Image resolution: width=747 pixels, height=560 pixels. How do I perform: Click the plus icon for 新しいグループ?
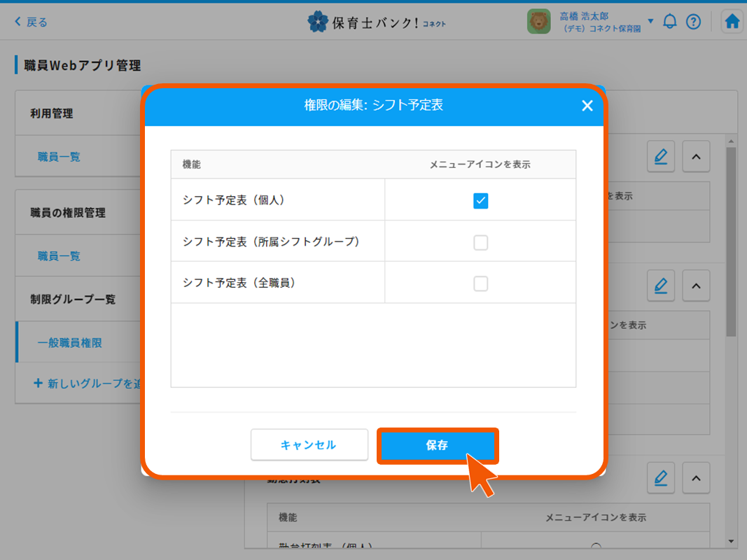coord(38,384)
